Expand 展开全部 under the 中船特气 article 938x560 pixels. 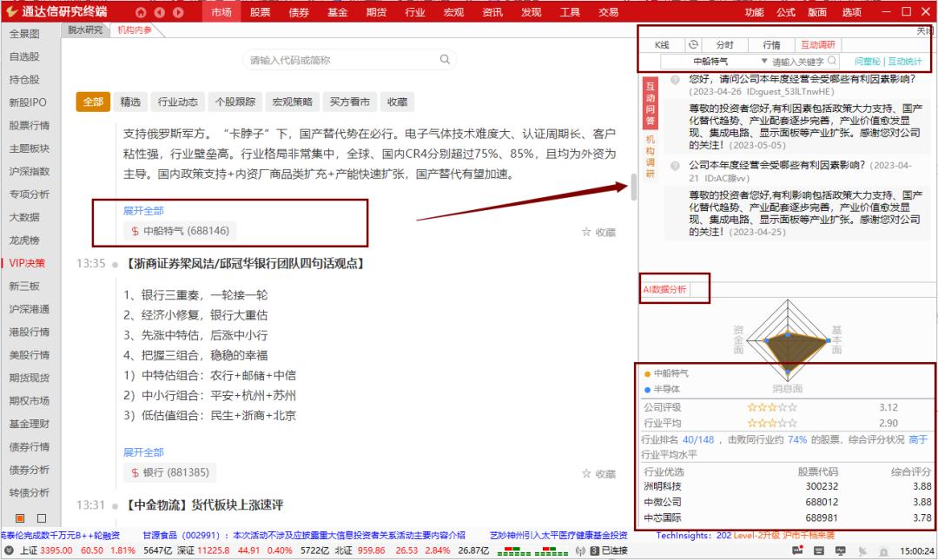click(143, 210)
